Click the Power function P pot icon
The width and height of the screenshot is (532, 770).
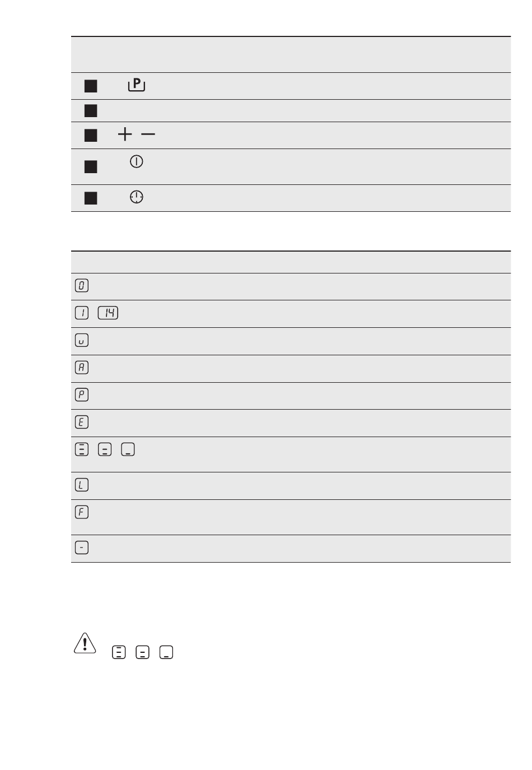[x=137, y=85]
